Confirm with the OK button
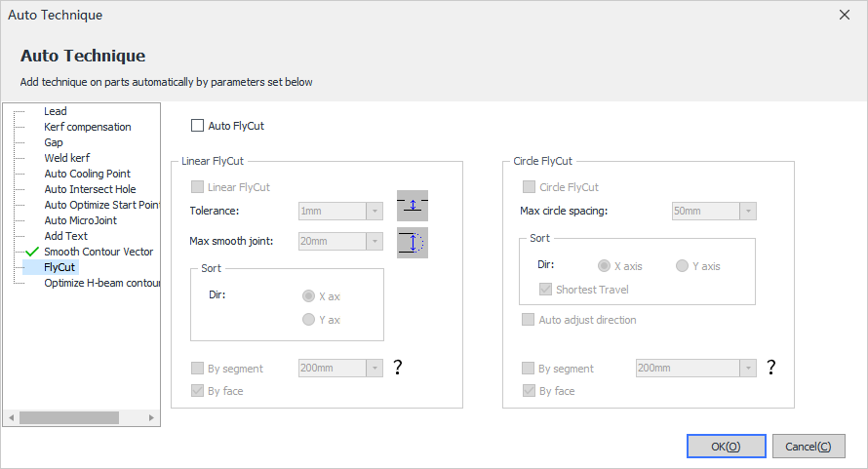868x469 pixels. (727, 447)
